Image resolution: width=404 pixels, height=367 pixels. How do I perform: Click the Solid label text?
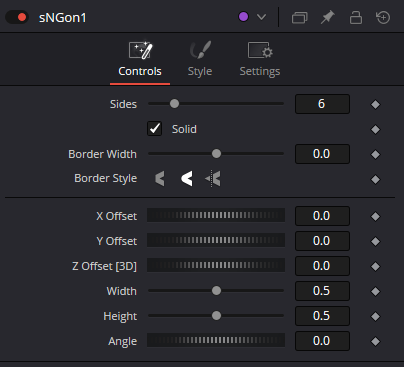(184, 129)
